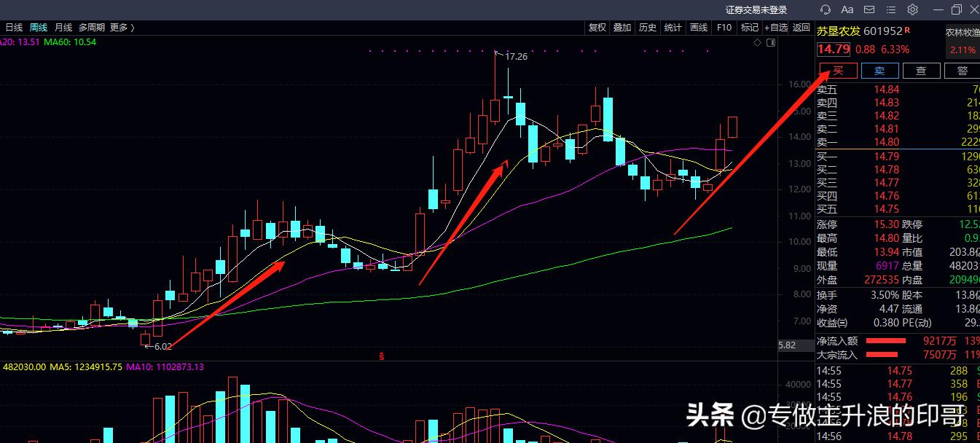Viewport: 980px width, 443px height.
Task: Click the 卖 sell button
Action: coord(879,71)
